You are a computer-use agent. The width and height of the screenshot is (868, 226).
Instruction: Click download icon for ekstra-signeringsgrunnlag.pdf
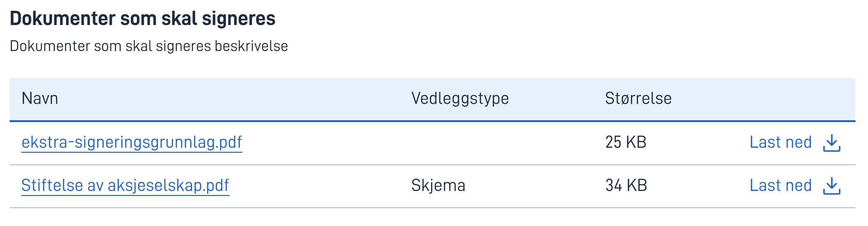[831, 143]
